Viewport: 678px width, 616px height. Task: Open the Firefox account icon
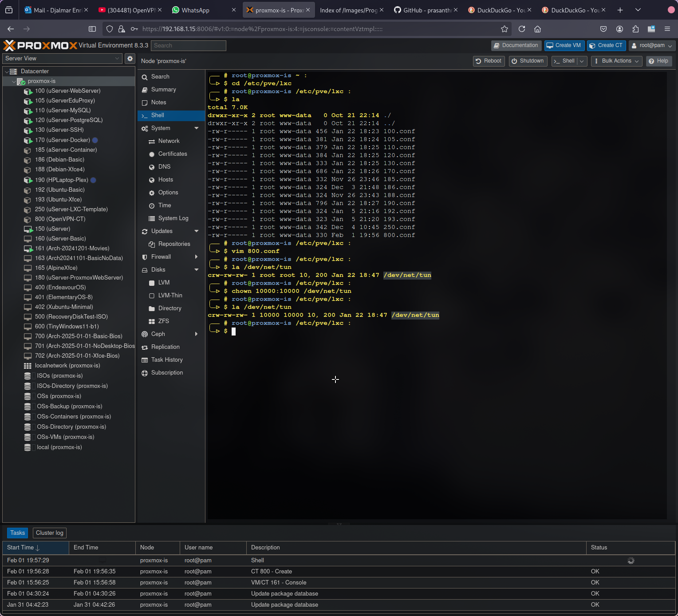click(619, 29)
